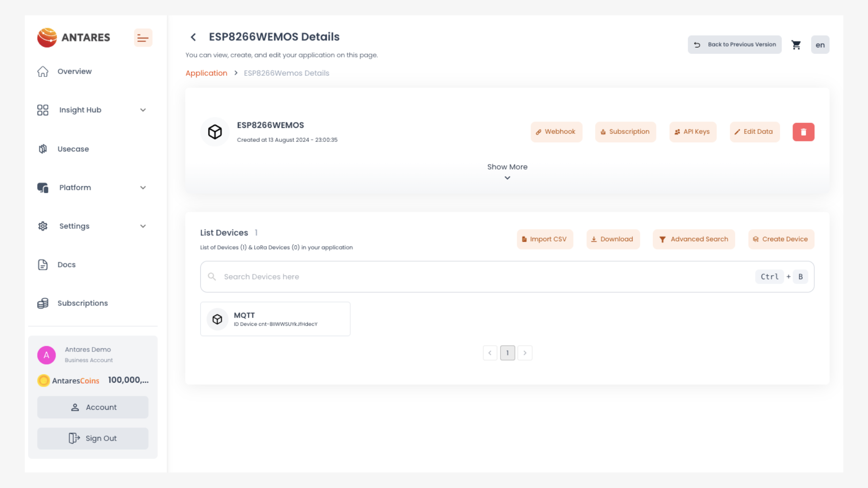Select page 1 in pagination

click(x=508, y=353)
